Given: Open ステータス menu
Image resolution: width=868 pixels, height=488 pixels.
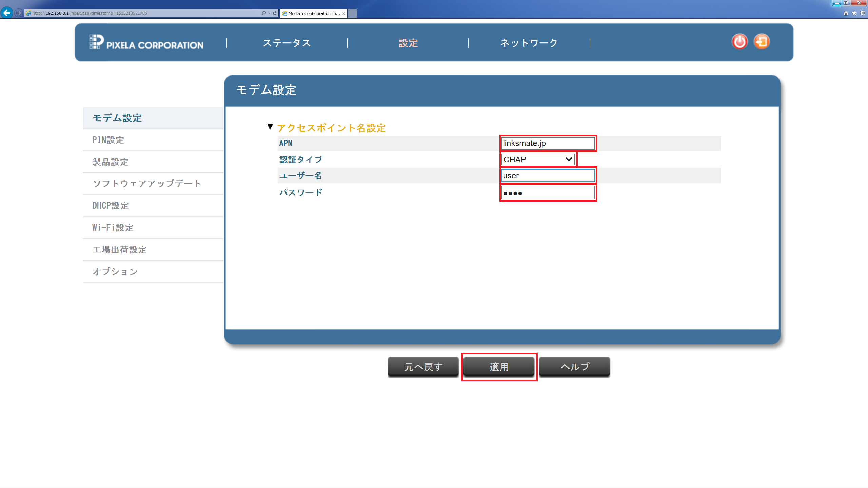Looking at the screenshot, I should pyautogui.click(x=287, y=42).
